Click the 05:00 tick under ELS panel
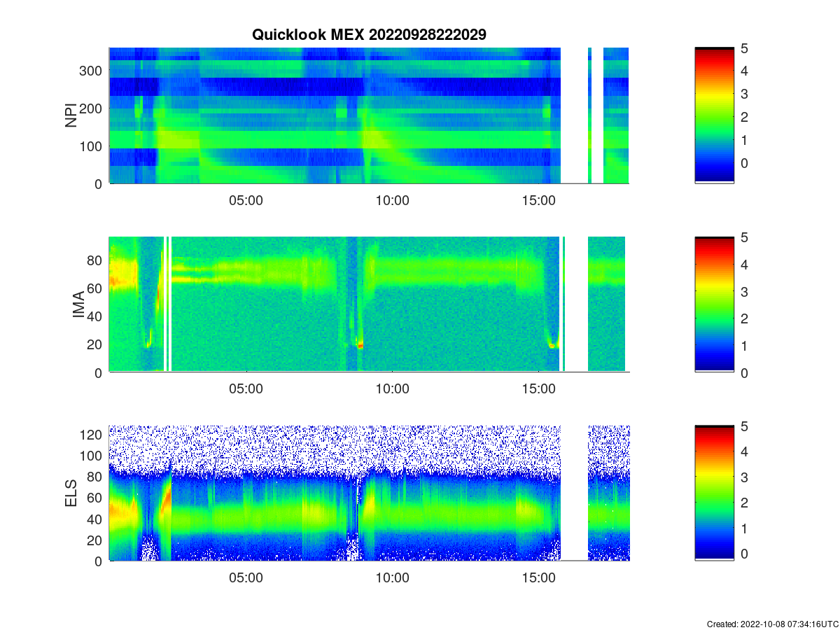Screen dimensions: 840x630 coord(246,577)
